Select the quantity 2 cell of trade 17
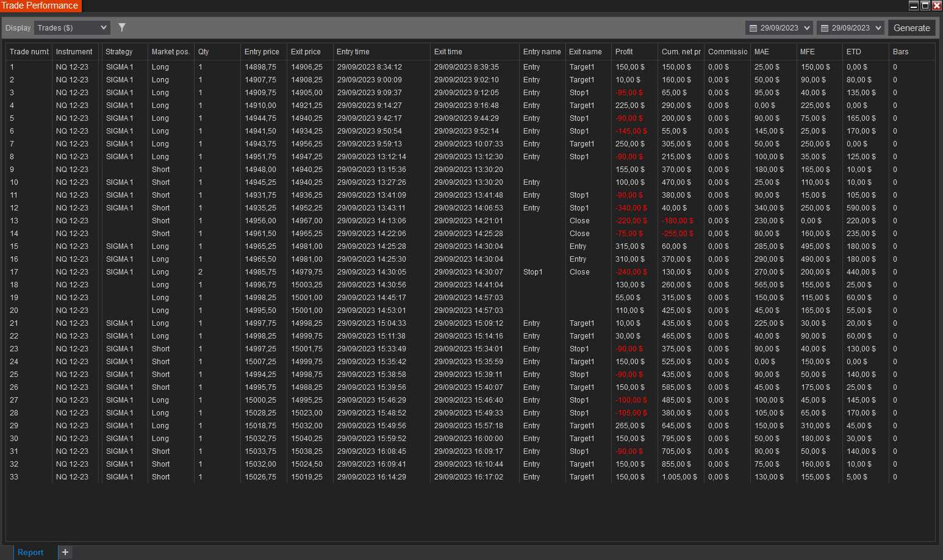The height and width of the screenshot is (560, 943). [200, 272]
